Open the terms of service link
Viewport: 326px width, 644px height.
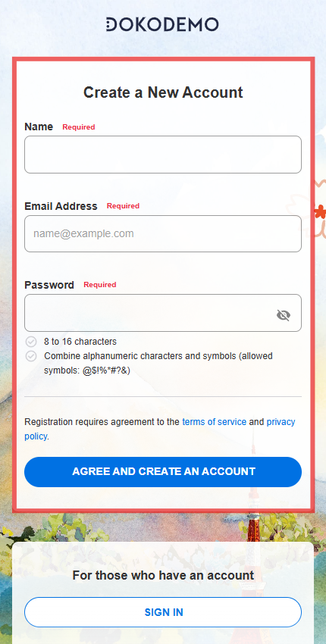[215, 422]
